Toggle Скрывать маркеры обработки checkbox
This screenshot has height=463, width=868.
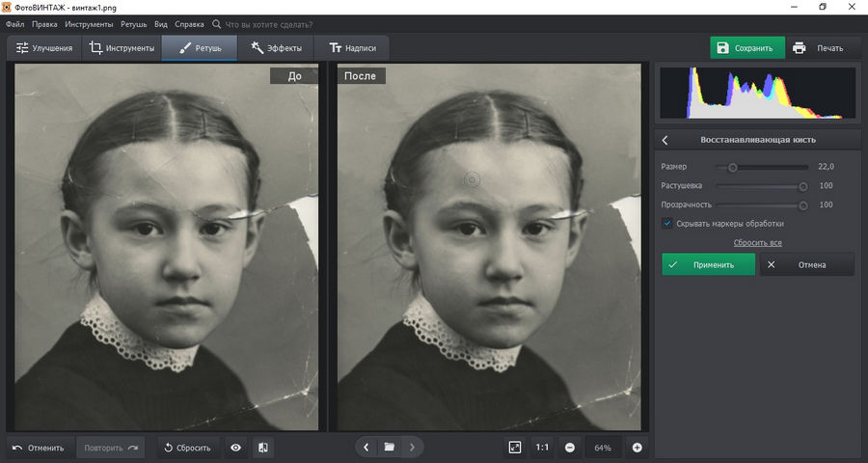[x=667, y=223]
